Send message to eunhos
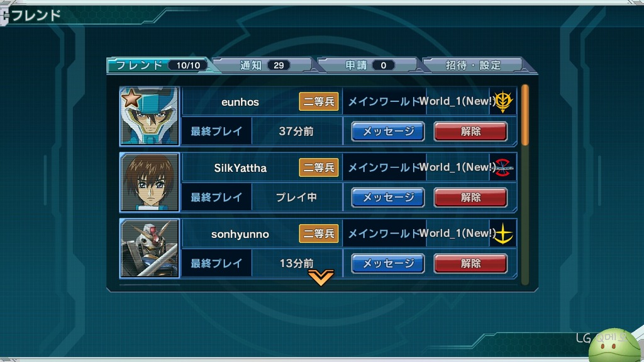Viewport: 644px width, 362px height. click(x=387, y=131)
